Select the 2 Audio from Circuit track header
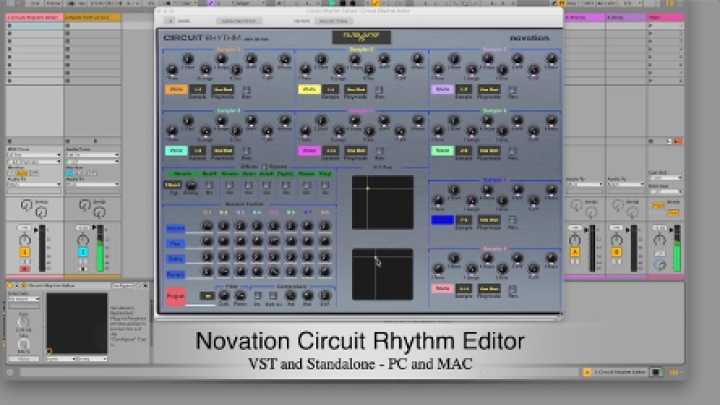This screenshot has width=720, height=405. coord(92,17)
